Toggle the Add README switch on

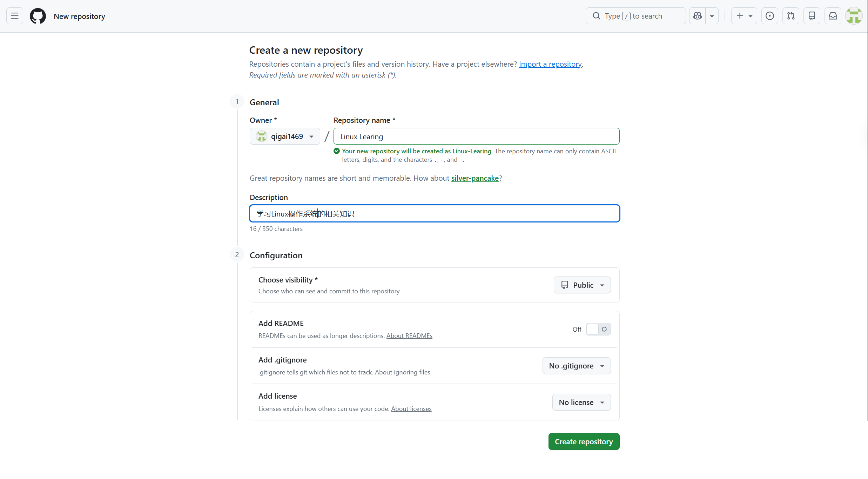[598, 329]
